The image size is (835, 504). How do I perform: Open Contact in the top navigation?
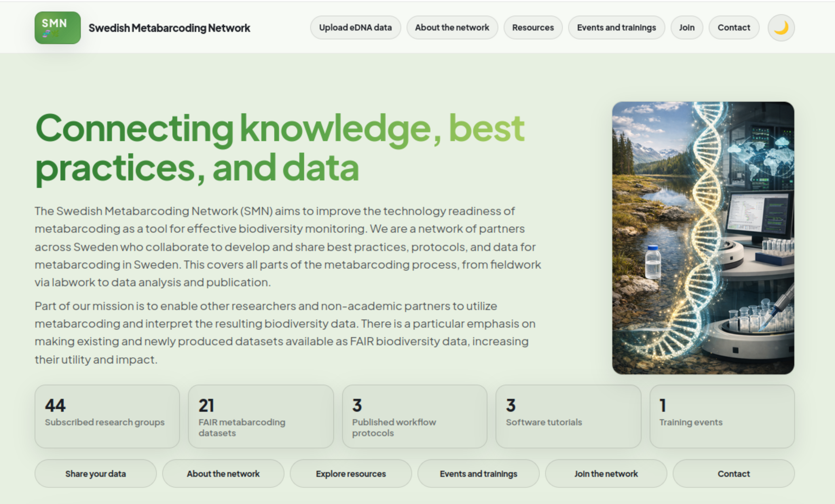pos(733,28)
